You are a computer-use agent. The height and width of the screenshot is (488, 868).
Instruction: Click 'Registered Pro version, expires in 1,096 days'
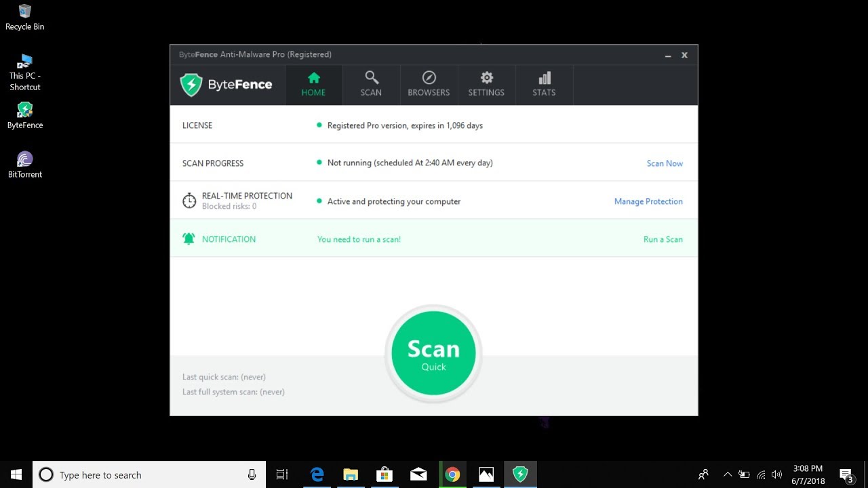(x=405, y=125)
